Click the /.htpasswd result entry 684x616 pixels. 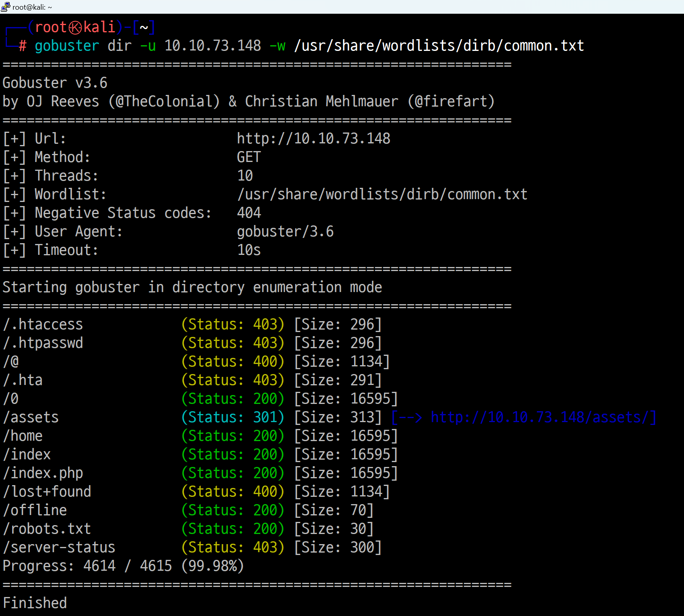pyautogui.click(x=43, y=343)
